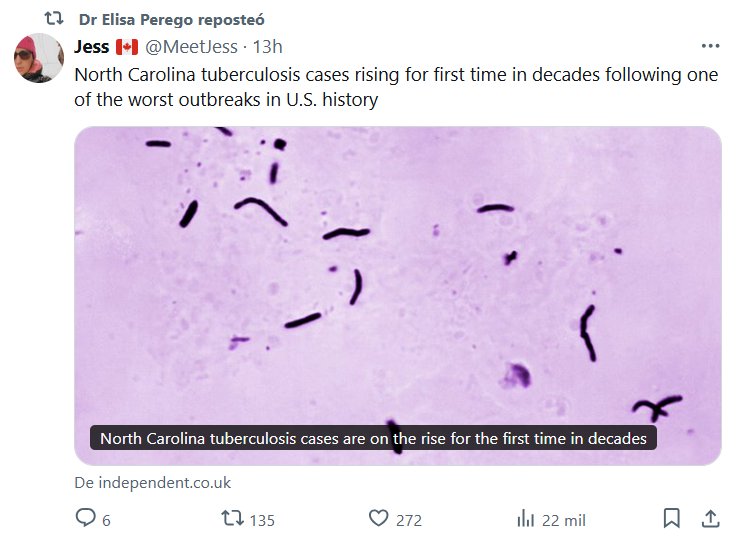The width and height of the screenshot is (740, 544).
Task: Reply to Jess's tuberculosis tweet
Action: click(x=86, y=519)
